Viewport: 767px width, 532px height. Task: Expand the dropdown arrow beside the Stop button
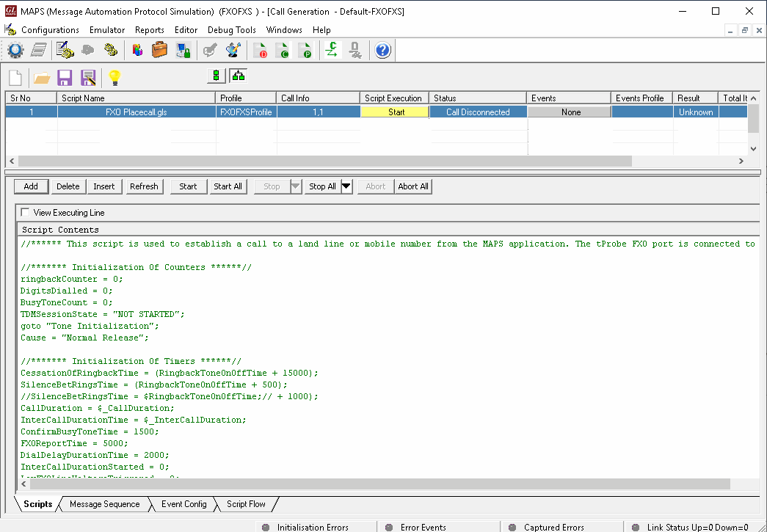point(296,186)
